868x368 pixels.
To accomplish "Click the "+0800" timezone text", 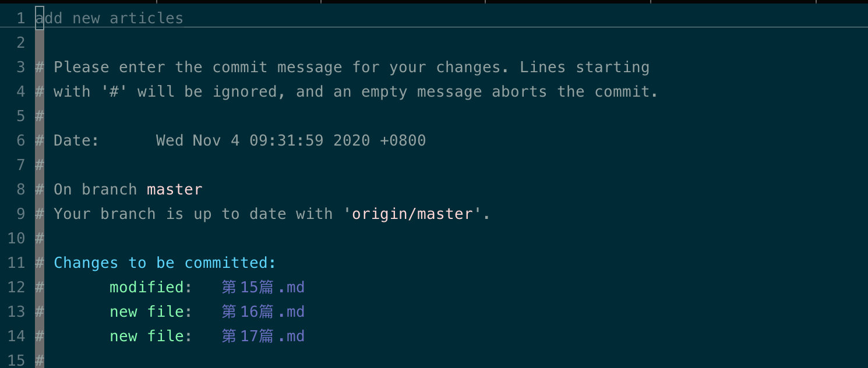I will [x=403, y=140].
